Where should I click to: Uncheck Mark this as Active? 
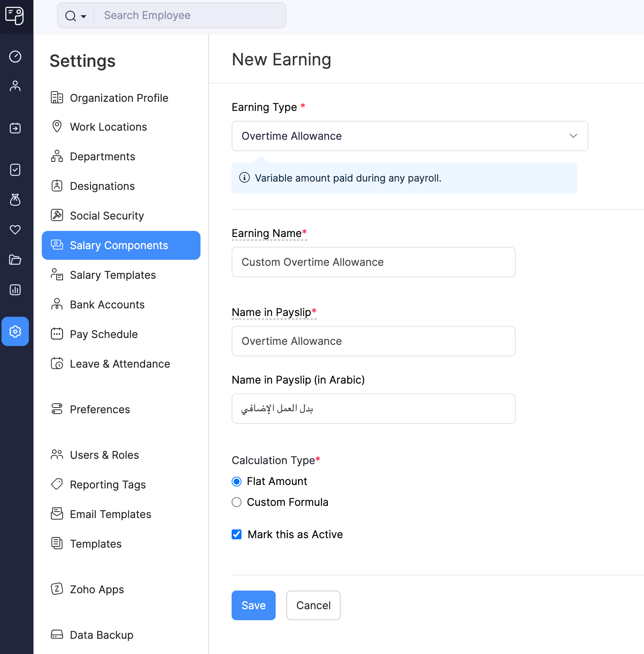tap(236, 534)
